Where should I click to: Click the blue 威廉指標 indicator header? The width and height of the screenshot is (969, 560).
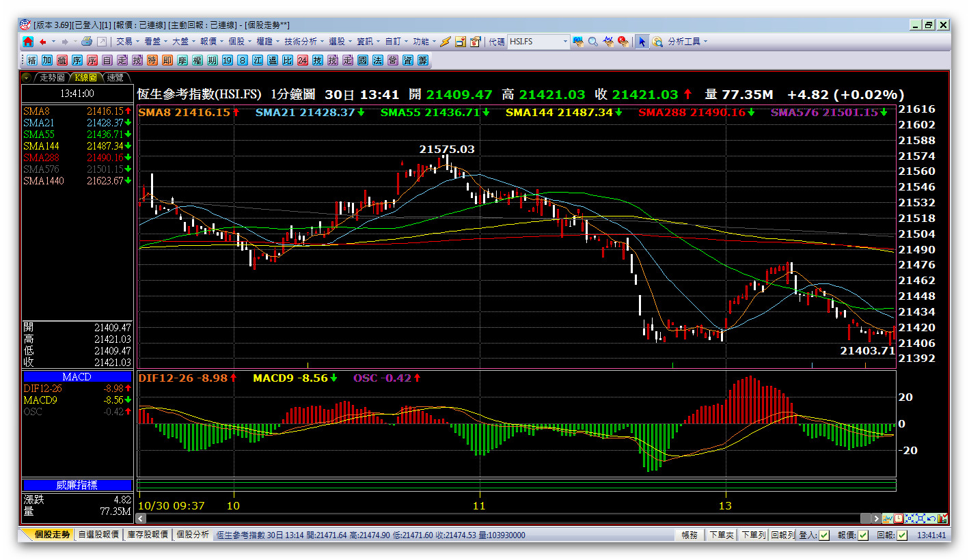pos(77,485)
